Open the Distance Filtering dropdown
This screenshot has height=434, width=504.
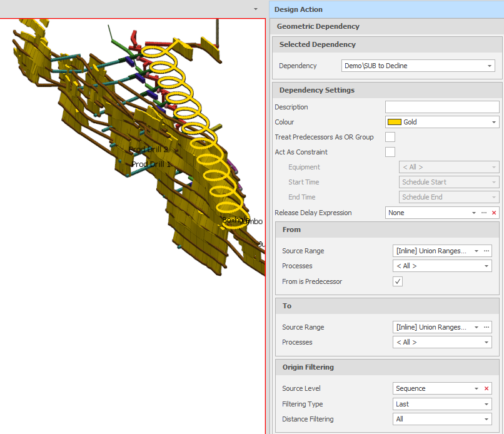[486, 419]
